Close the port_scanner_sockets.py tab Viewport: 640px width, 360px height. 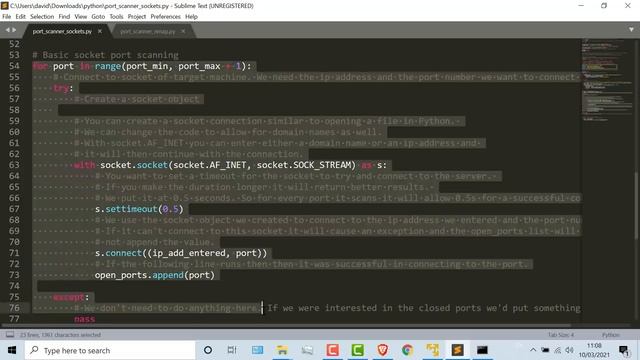(100, 31)
